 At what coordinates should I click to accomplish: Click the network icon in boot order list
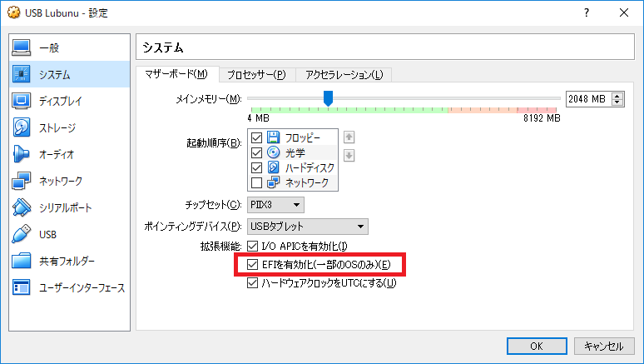273,182
